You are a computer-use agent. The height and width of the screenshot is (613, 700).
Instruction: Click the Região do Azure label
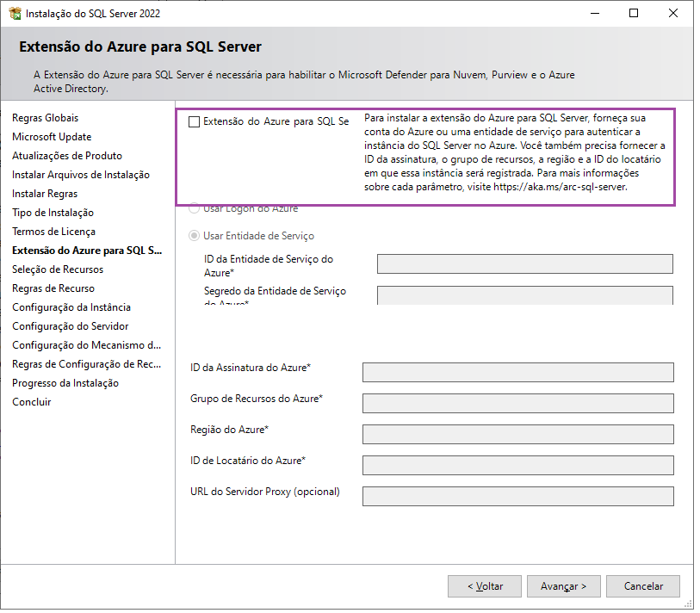tap(229, 430)
